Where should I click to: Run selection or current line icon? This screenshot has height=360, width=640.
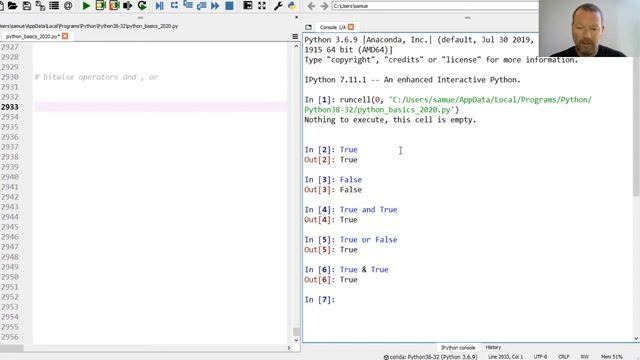click(x=128, y=6)
